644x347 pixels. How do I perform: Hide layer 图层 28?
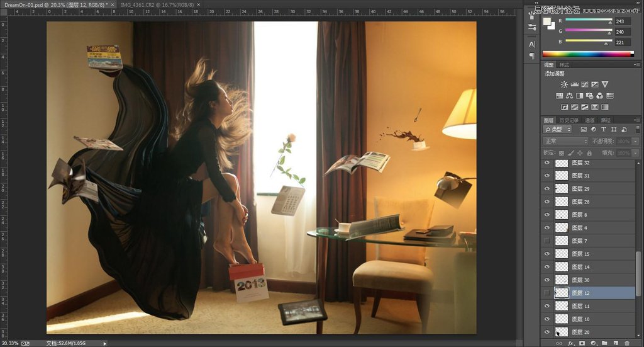click(547, 202)
